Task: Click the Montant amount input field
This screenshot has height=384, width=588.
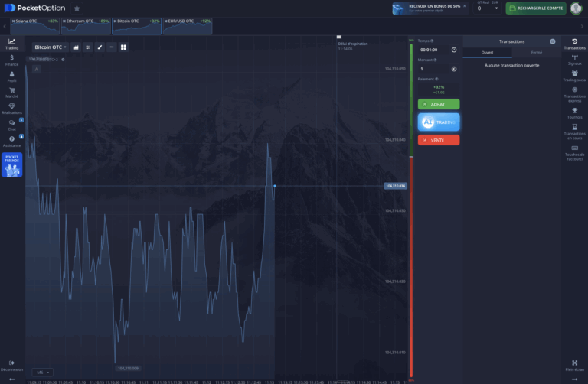Action: click(x=435, y=69)
